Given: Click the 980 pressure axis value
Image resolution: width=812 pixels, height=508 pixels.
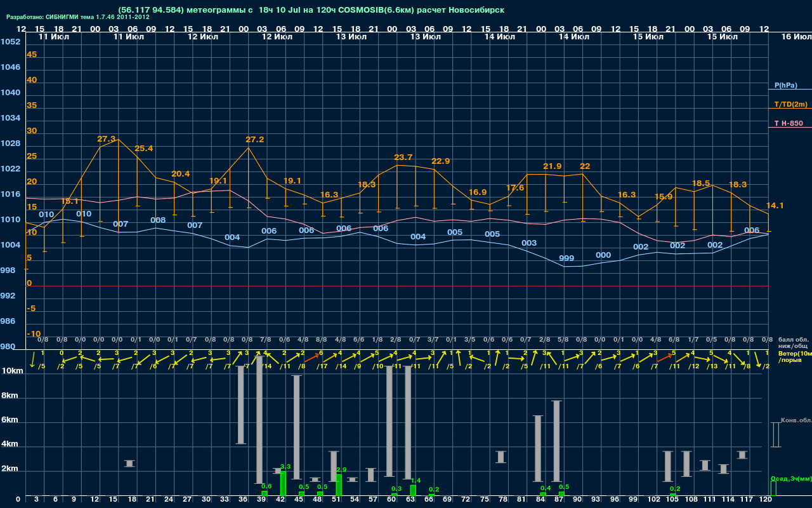Looking at the screenshot, I should (8, 346).
